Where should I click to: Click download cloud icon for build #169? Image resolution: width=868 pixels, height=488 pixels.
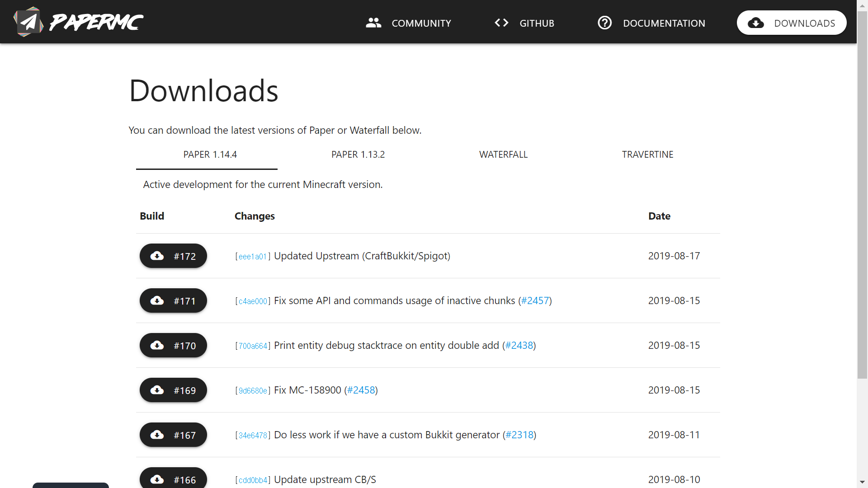click(157, 390)
